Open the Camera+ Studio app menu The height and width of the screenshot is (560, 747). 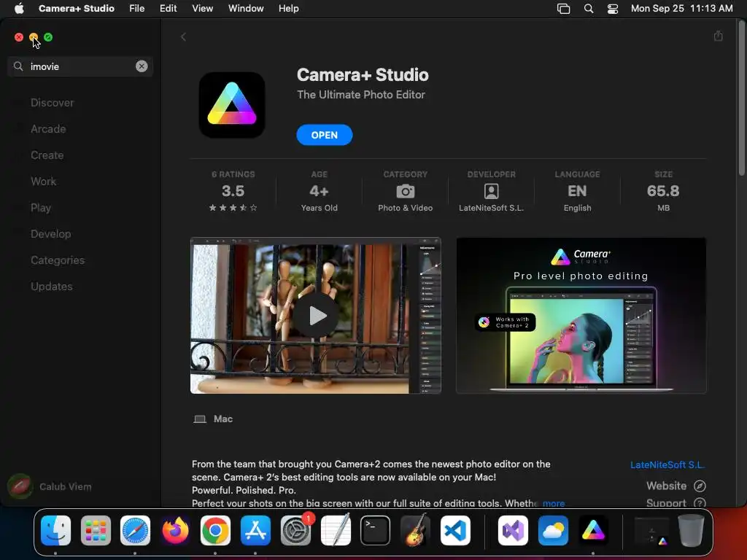click(x=76, y=8)
